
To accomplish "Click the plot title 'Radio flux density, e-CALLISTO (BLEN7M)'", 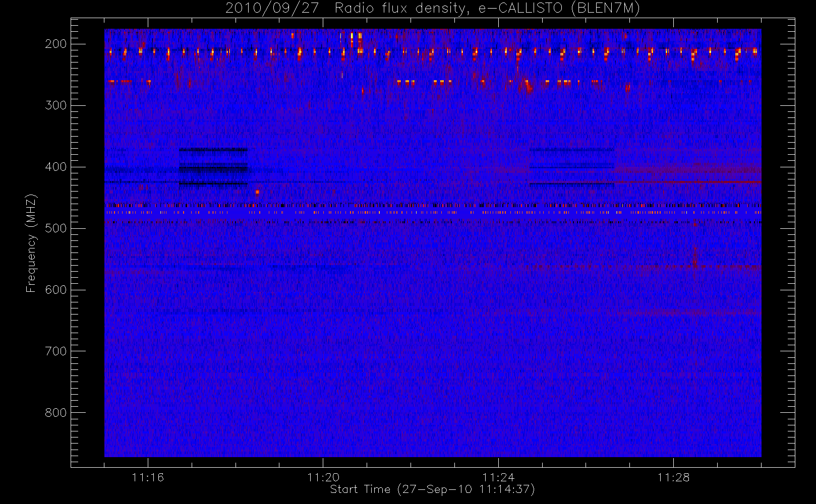I will pyautogui.click(x=487, y=9).
